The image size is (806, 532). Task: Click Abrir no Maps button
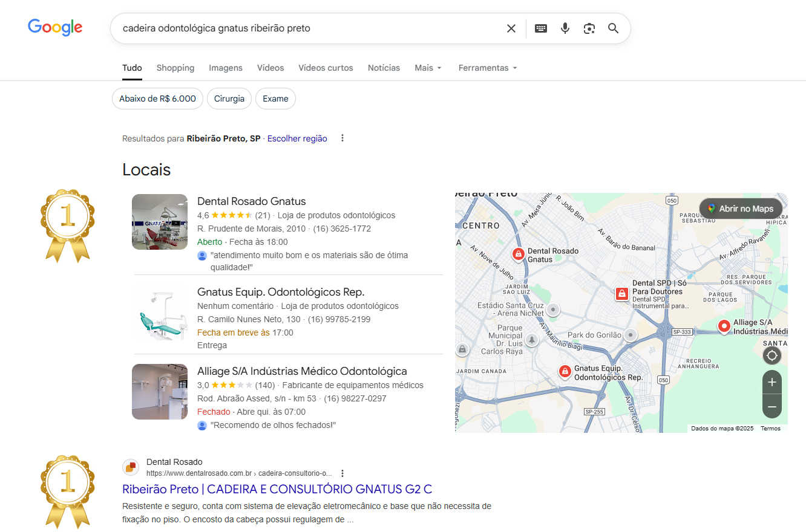pos(741,209)
